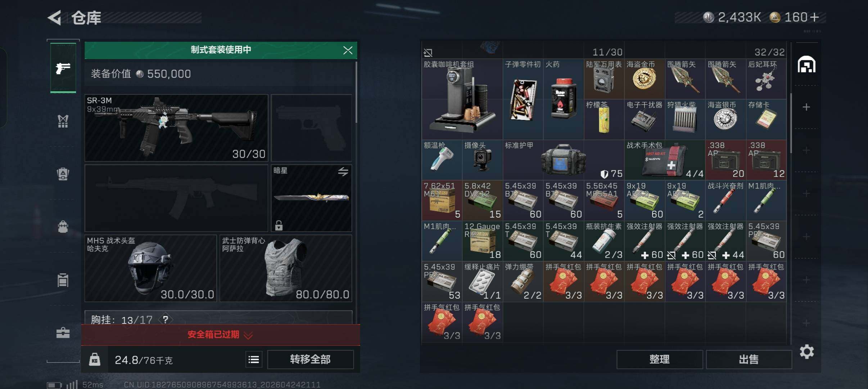The width and height of the screenshot is (868, 389).
Task: Open the warehouse settings gear icon
Action: [806, 352]
